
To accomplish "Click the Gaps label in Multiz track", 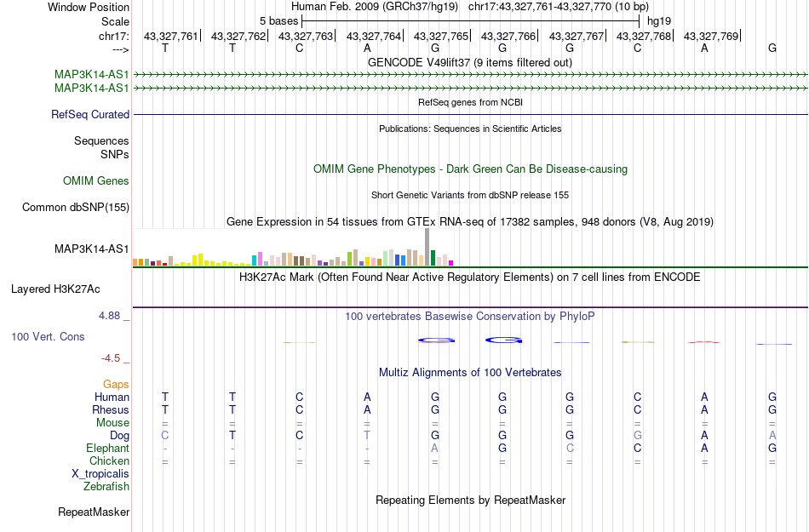I will click(116, 385).
